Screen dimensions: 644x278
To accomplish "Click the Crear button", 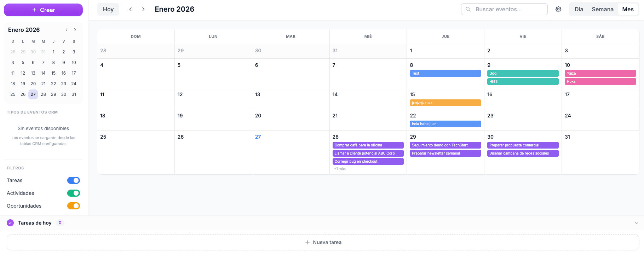I will coord(43,10).
